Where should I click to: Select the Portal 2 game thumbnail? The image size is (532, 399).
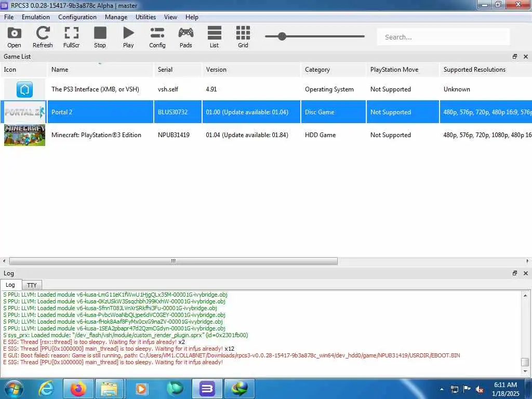coord(24,112)
